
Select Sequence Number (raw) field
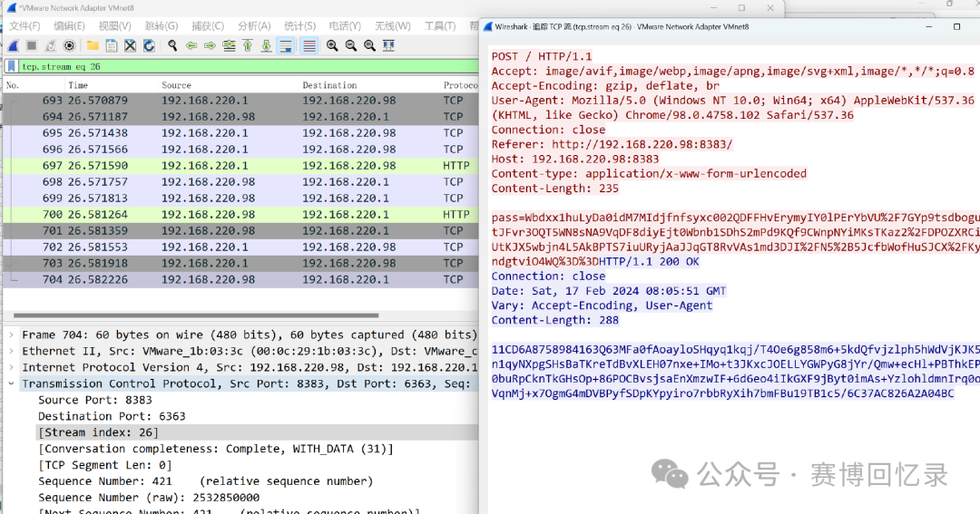[149, 497]
